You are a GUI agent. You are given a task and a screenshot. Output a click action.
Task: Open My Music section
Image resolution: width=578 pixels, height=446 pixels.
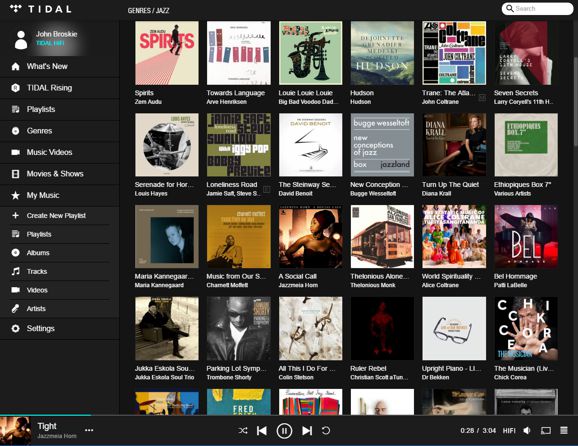click(x=60, y=195)
